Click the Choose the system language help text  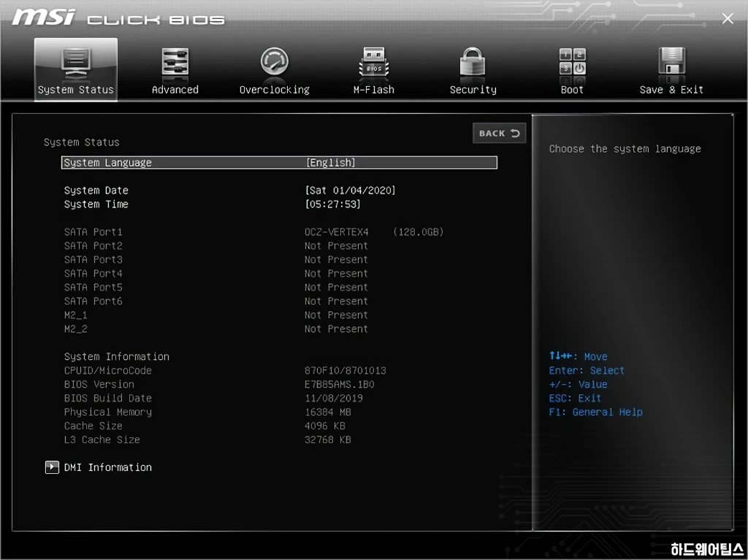point(625,149)
